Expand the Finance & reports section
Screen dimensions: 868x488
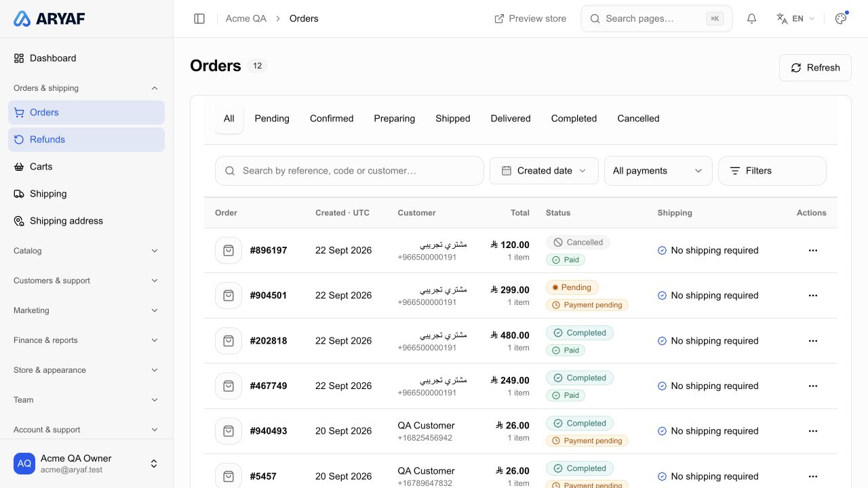click(86, 340)
